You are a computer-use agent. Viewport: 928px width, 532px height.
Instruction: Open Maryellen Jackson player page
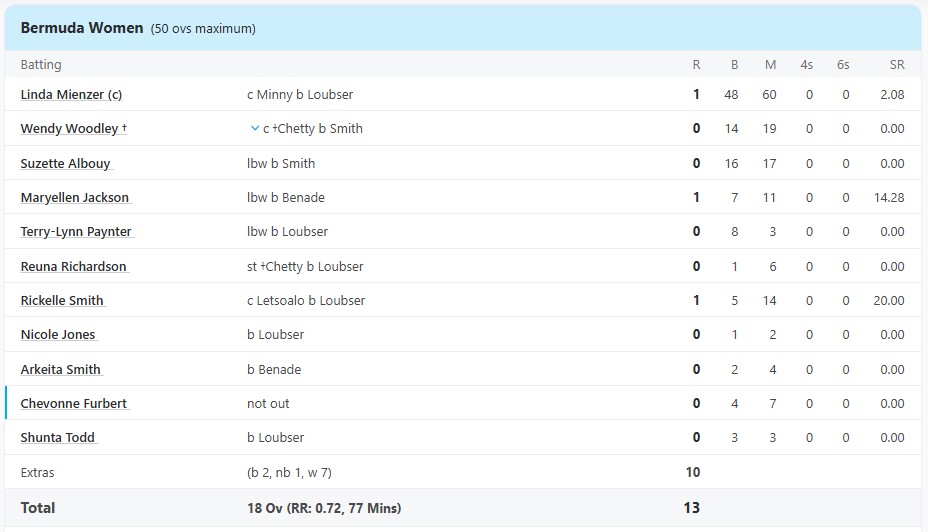tap(74, 198)
